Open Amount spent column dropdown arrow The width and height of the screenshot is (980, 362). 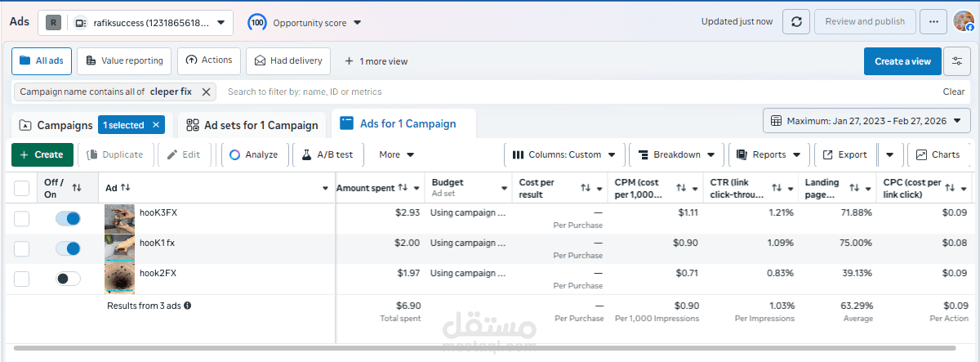[417, 188]
